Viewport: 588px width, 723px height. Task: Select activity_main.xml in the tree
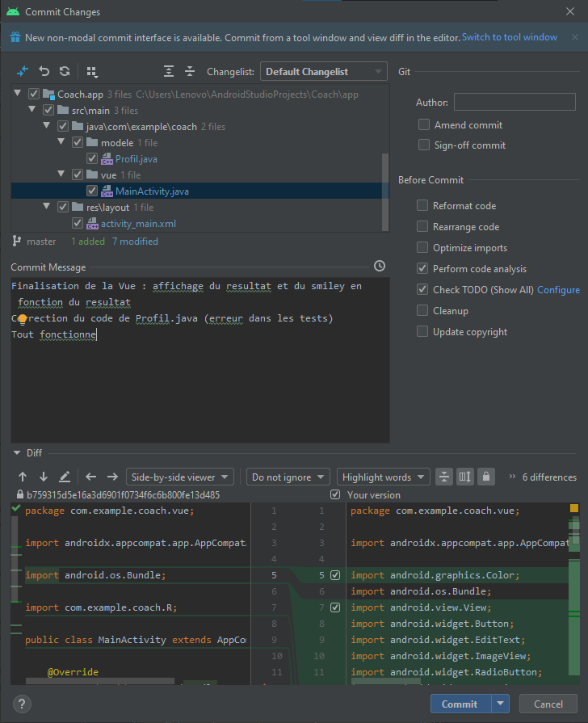point(138,224)
